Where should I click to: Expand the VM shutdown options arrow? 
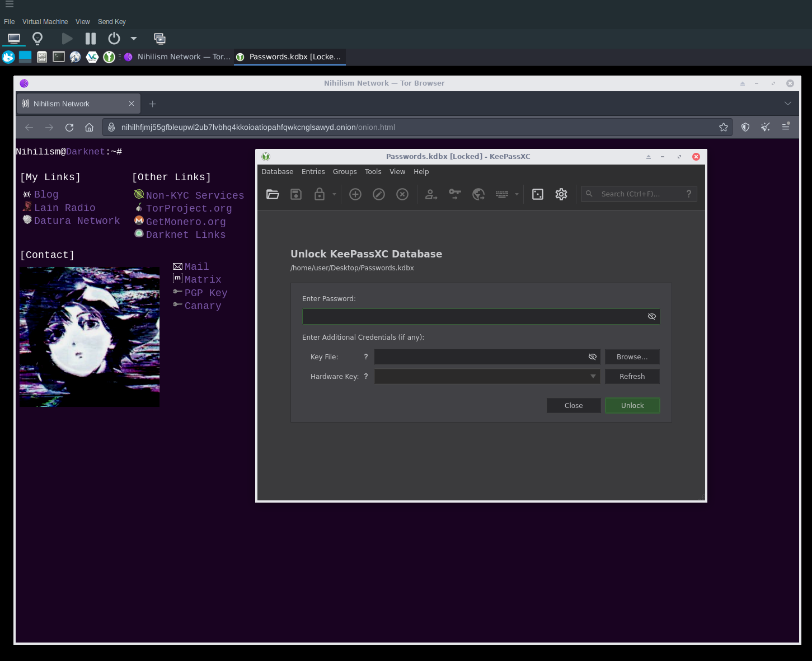pos(134,39)
